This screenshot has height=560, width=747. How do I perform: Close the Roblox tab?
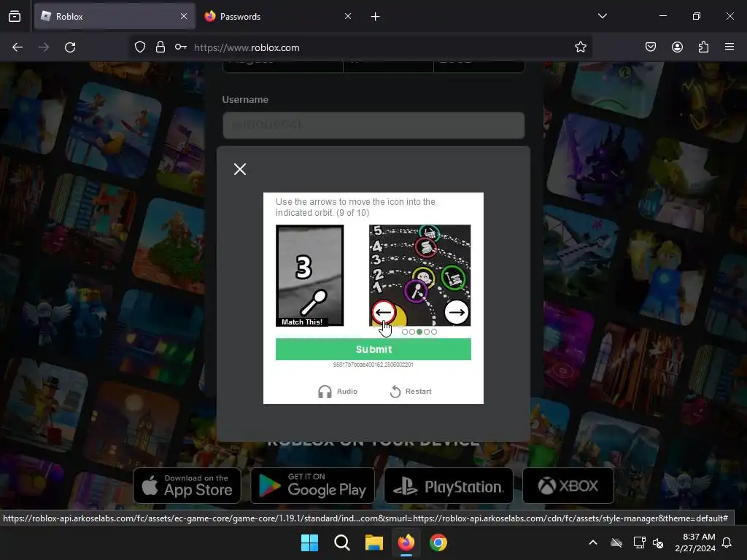[x=184, y=16]
